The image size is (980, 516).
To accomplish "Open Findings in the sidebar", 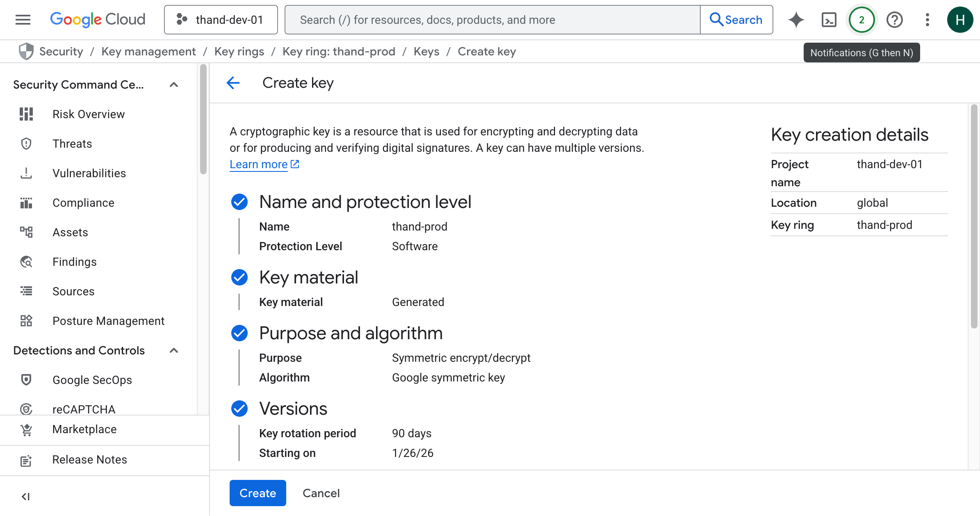I will (x=75, y=262).
